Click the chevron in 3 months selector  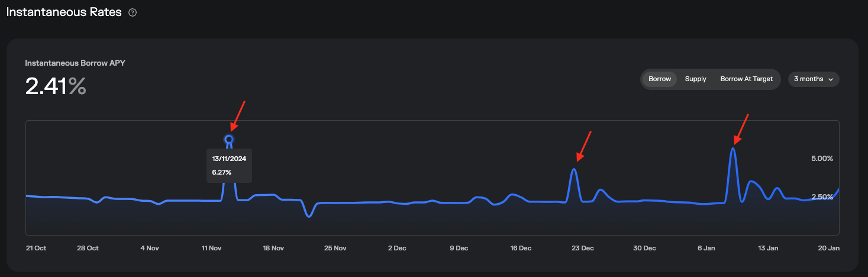pyautogui.click(x=831, y=79)
